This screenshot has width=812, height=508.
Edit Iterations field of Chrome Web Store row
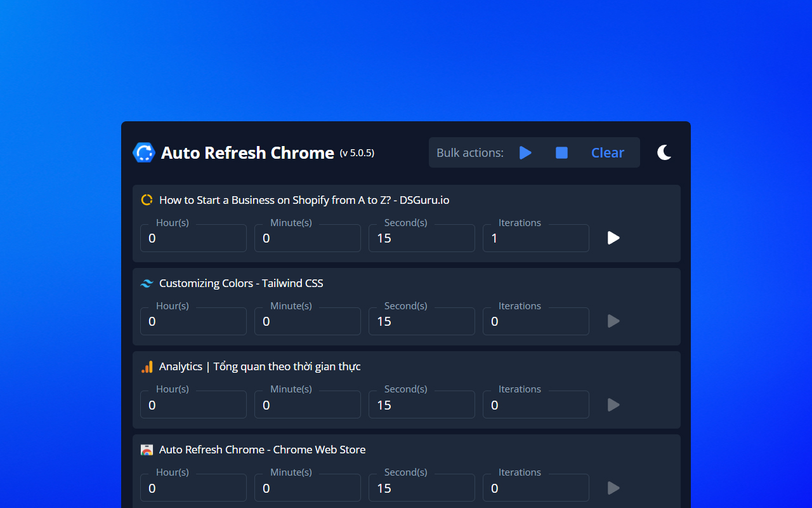(x=536, y=488)
